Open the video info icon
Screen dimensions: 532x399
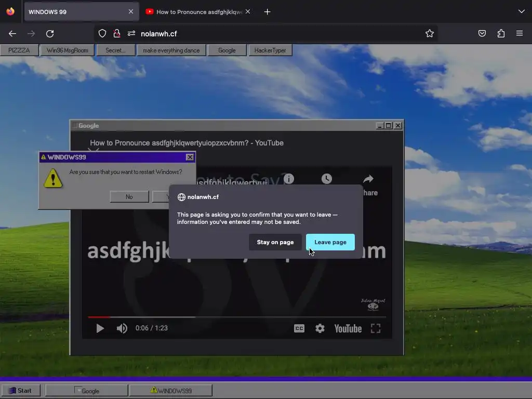289,179
